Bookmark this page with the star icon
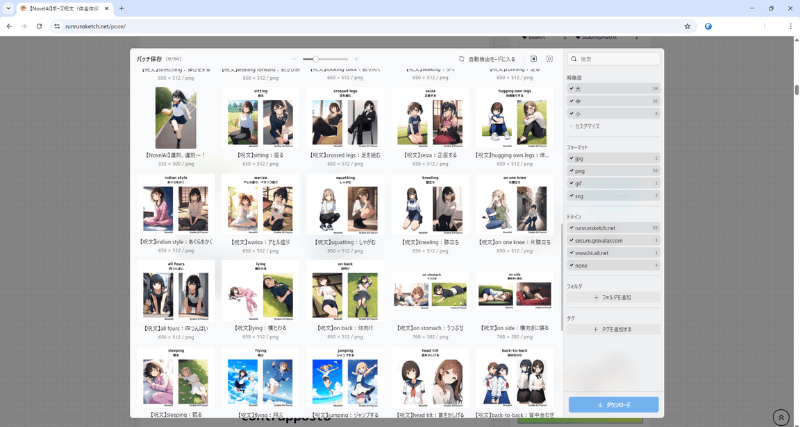800x427 pixels. pyautogui.click(x=687, y=26)
